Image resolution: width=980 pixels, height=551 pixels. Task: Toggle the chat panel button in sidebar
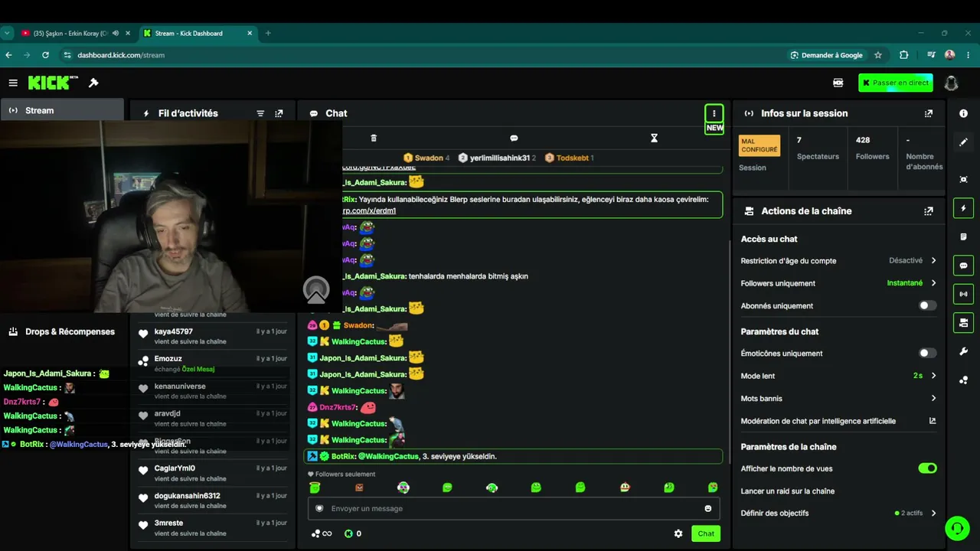[x=963, y=266]
